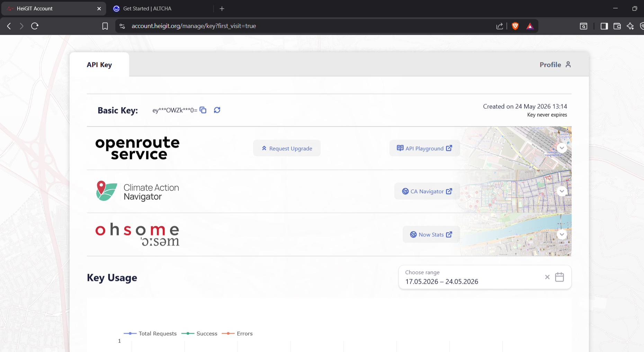Expand the Climate Action Navigator section
Image resolution: width=644 pixels, height=352 pixels.
coord(562,191)
